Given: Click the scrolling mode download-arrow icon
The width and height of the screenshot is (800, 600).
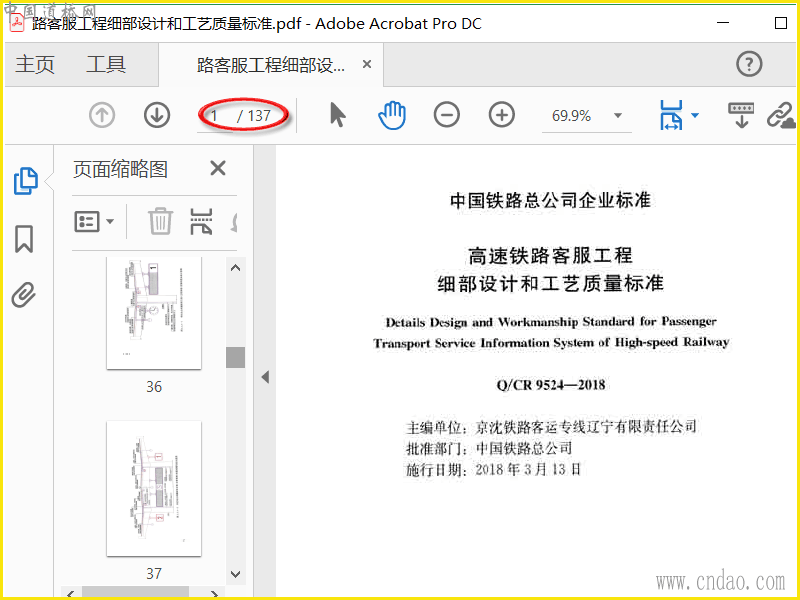Looking at the screenshot, I should coord(741,115).
